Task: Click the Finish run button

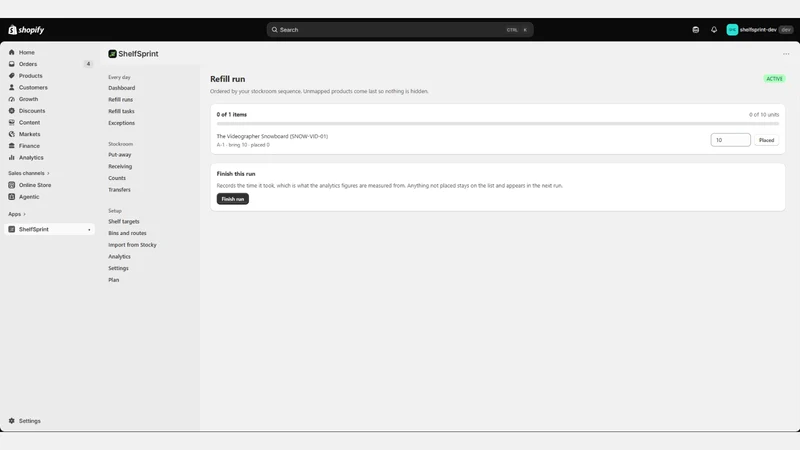Action: coord(233,199)
